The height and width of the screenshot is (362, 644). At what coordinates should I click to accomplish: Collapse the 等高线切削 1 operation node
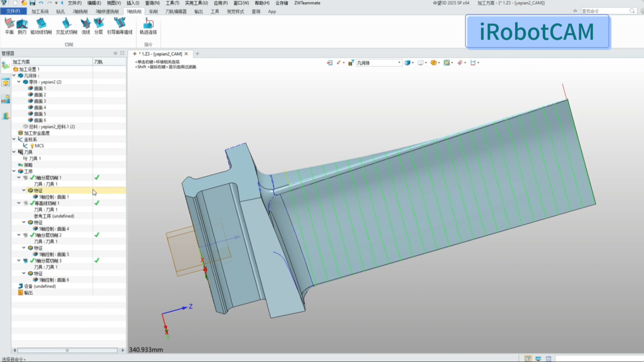coord(19,203)
